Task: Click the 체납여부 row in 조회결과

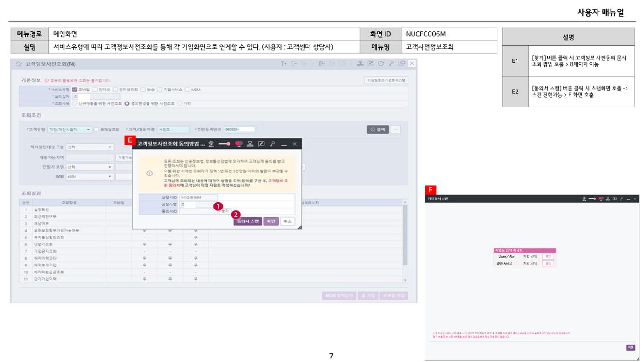Action: pos(212,223)
